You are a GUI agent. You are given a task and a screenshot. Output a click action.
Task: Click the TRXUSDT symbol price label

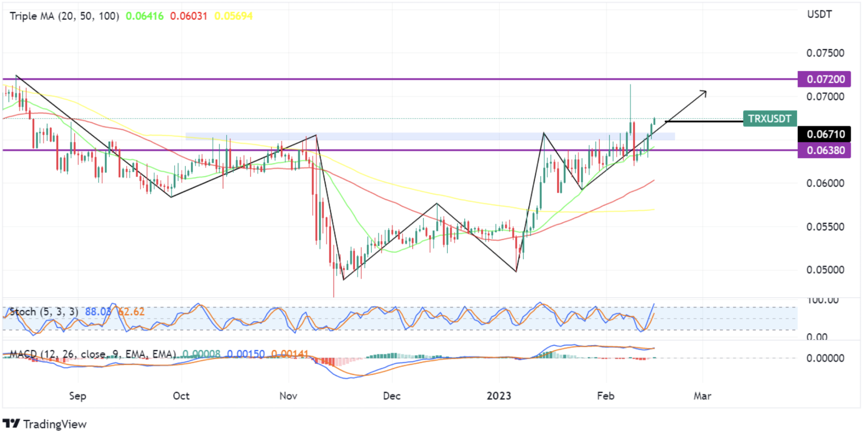(x=770, y=119)
